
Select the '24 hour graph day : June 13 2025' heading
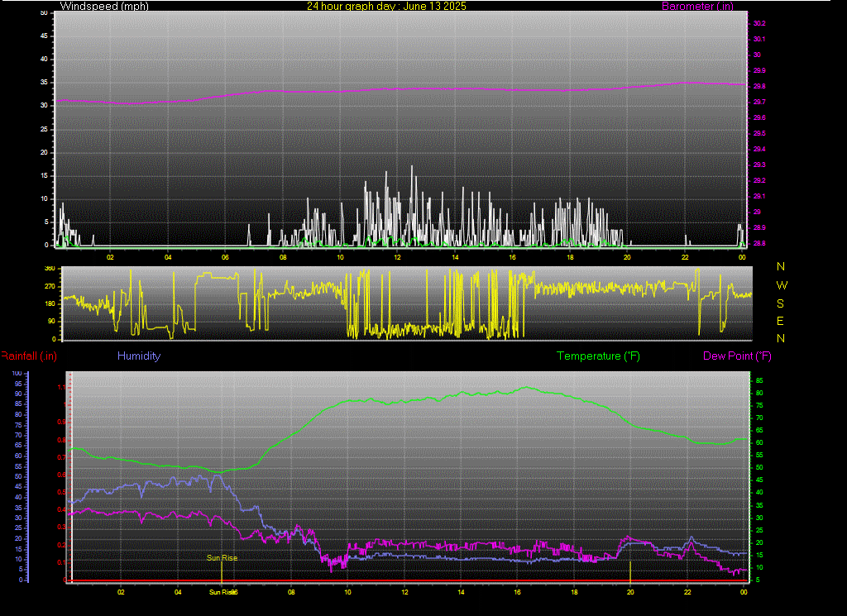coord(386,6)
